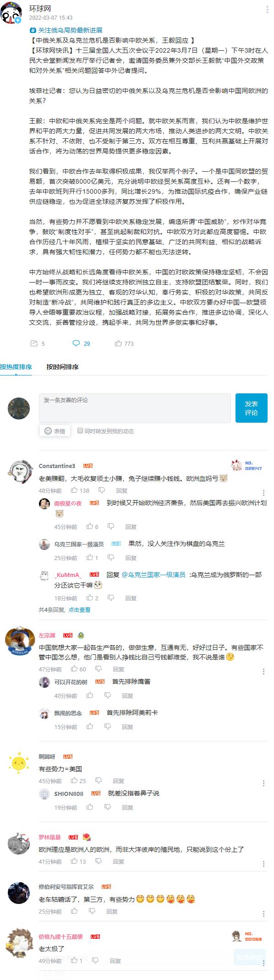
Task: Like Constantine3's comment with 138 likes
Action: tap(75, 490)
